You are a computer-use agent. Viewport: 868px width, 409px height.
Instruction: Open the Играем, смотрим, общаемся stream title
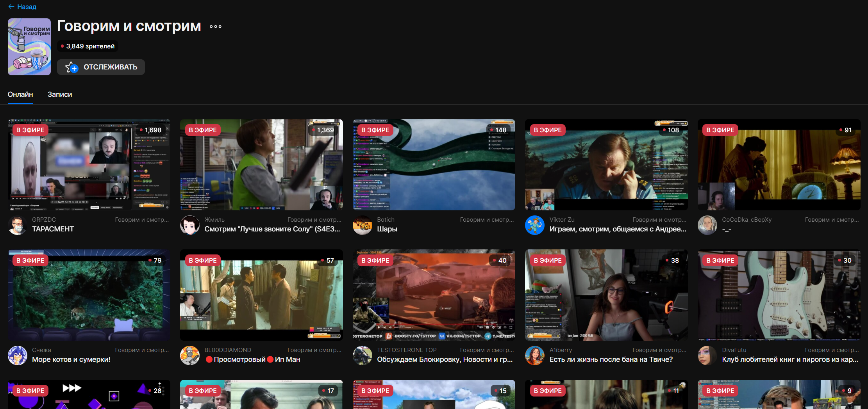[x=618, y=229]
